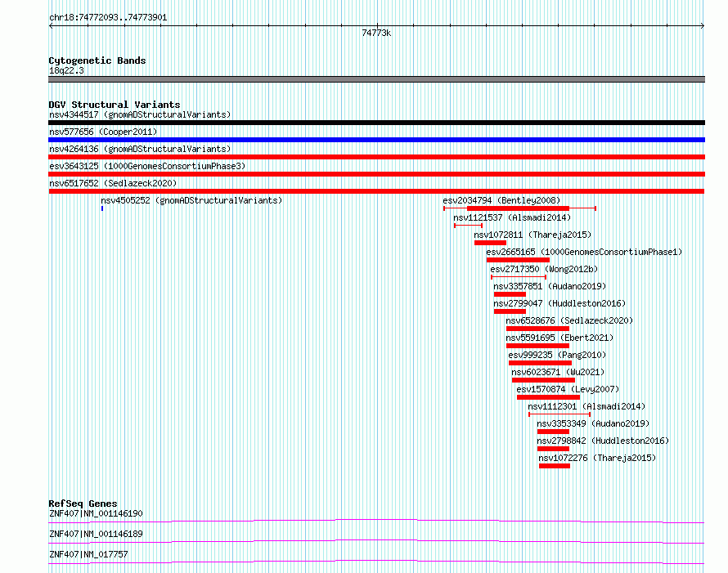Image resolution: width=728 pixels, height=573 pixels.
Task: Click esv3643125 (1000GenomesConsortiumPhase3) label
Action: pos(147,166)
